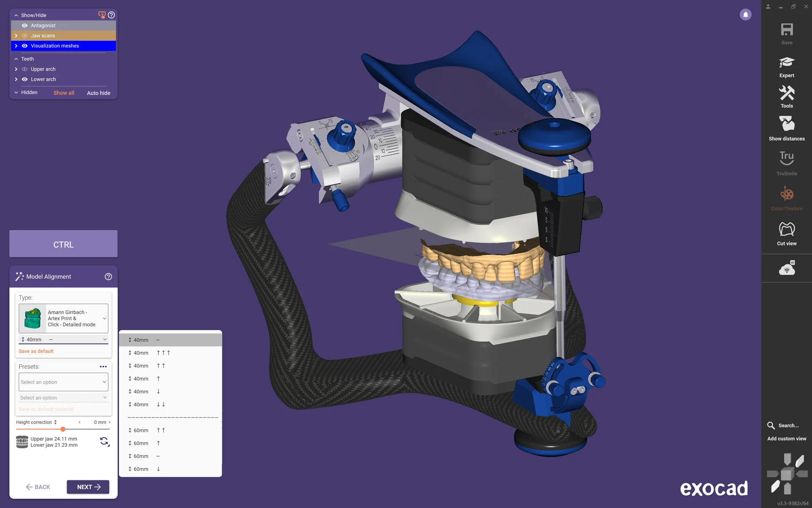The height and width of the screenshot is (508, 812).
Task: Hide the Antagonist scan
Action: point(25,25)
